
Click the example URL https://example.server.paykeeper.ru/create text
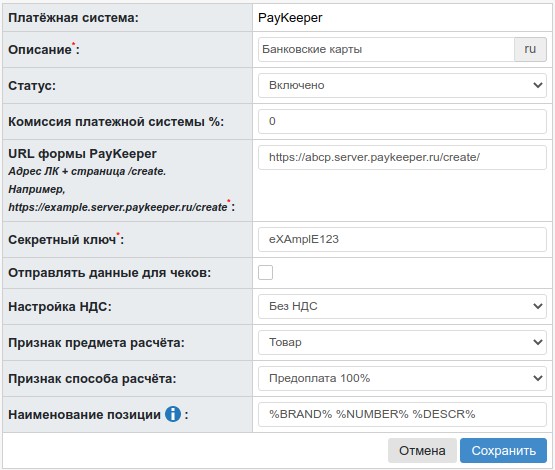tap(118, 207)
